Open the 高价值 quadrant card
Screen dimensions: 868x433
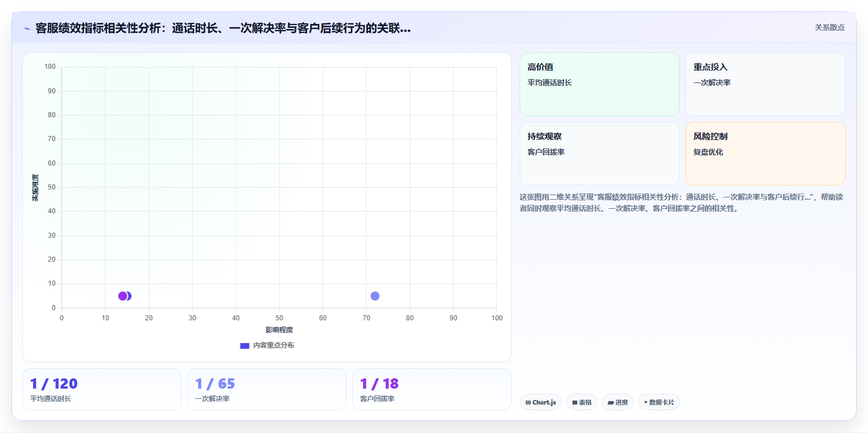[x=599, y=84]
